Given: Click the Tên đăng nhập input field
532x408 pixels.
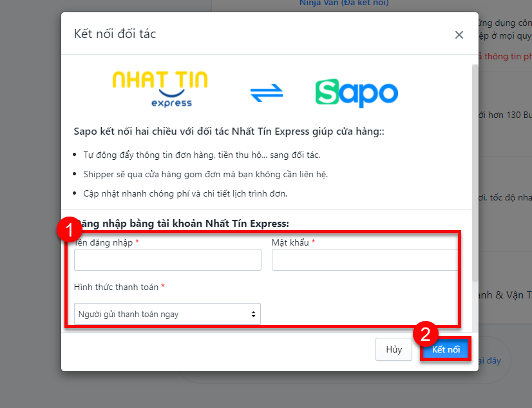Looking at the screenshot, I should coord(167,260).
